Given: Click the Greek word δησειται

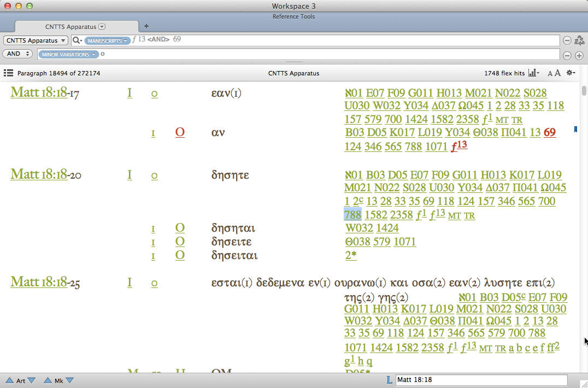Looking at the screenshot, I should click(234, 255).
